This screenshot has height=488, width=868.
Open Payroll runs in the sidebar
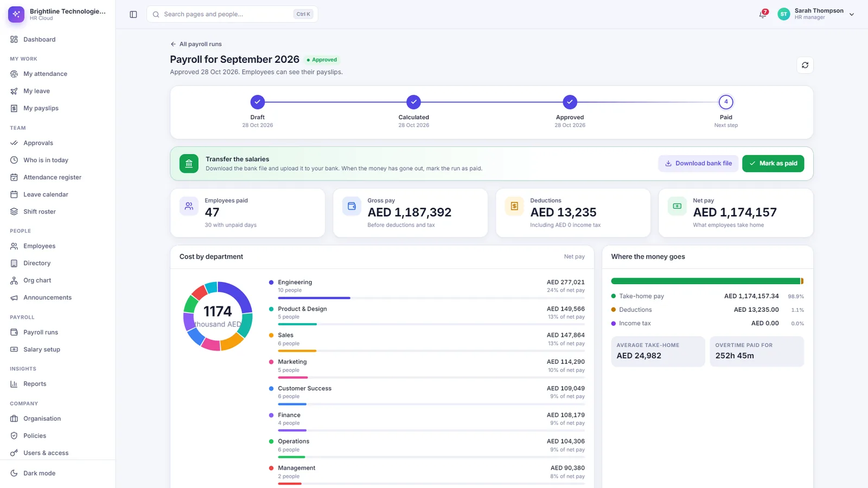(x=58, y=332)
